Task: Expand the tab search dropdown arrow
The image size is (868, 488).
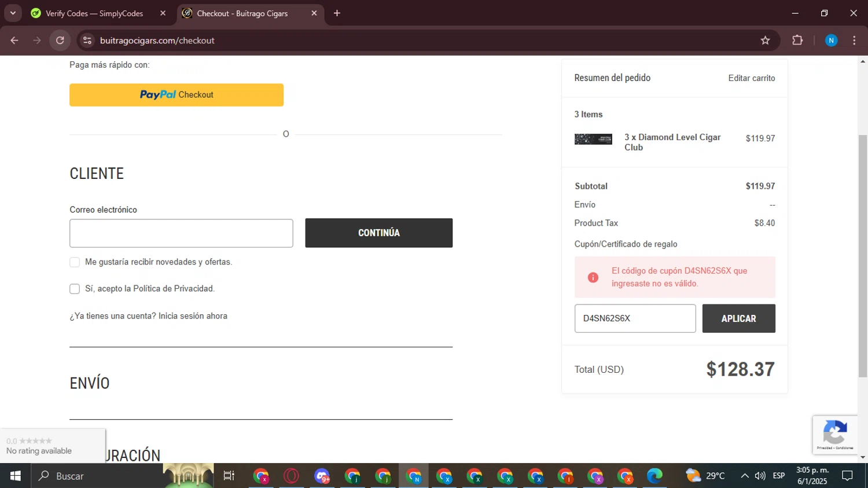Action: pyautogui.click(x=13, y=13)
